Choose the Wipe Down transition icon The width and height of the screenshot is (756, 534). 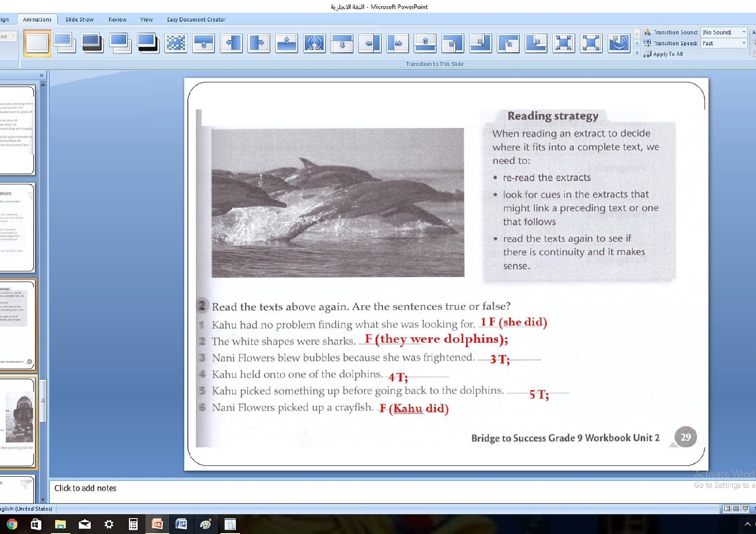tap(203, 43)
